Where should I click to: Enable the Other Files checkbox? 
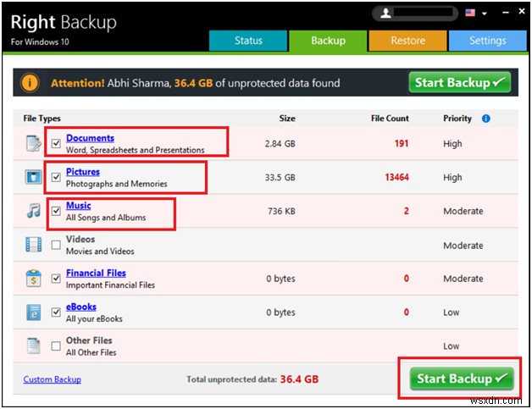(x=56, y=346)
